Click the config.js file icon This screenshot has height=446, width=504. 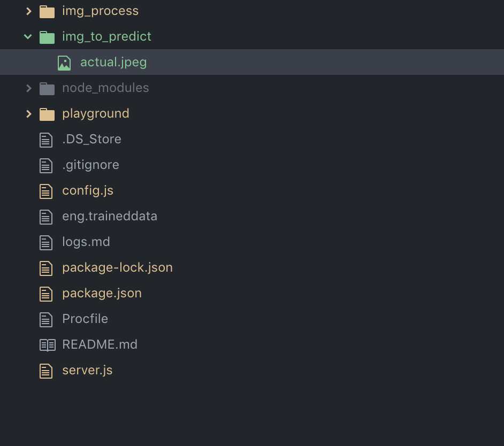pyautogui.click(x=47, y=191)
